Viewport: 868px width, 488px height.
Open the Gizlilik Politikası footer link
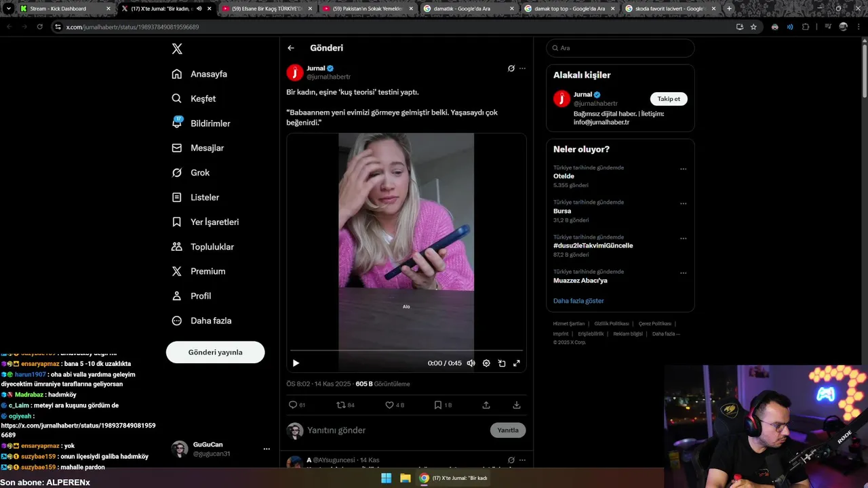612,324
